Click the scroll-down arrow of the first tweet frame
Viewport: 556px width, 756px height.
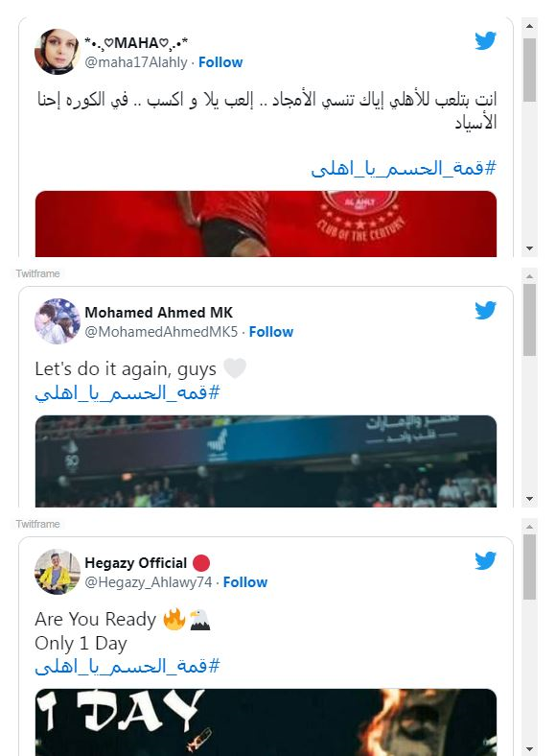click(529, 248)
